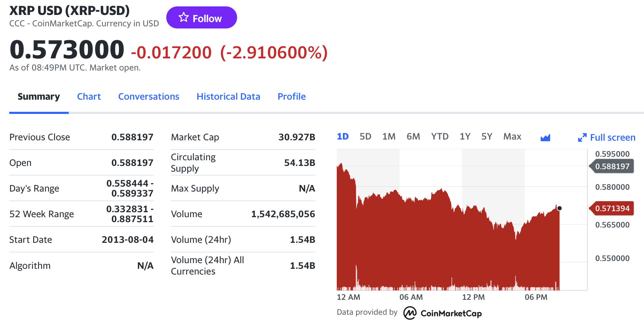
Task: Click the Full screen expand arrows icon
Action: tap(583, 137)
